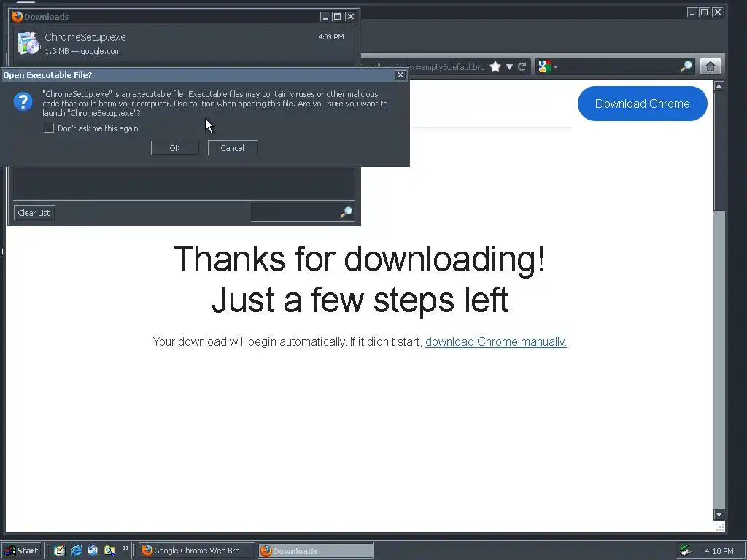Expand the quick launch overflow chevron
The image size is (747, 560).
[x=125, y=548]
